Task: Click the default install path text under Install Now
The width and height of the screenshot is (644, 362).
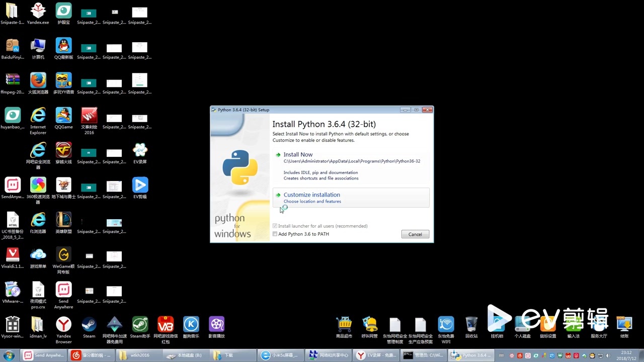Action: click(x=352, y=161)
